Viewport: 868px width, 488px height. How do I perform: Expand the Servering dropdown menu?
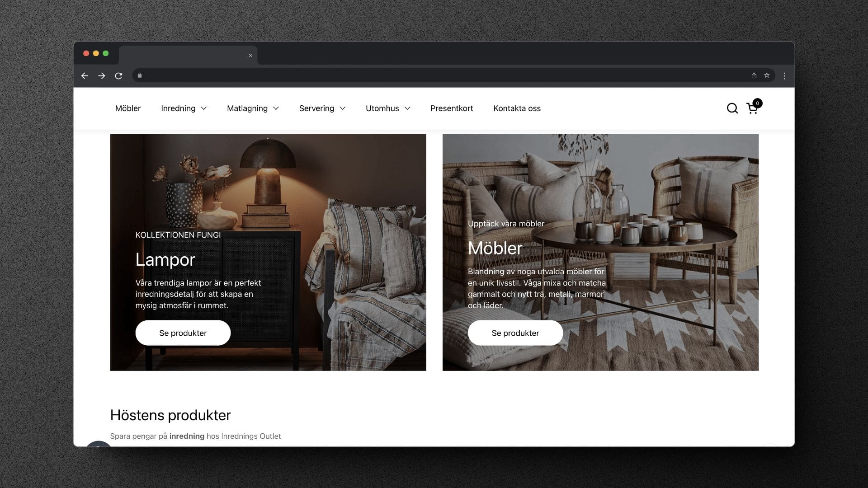[x=322, y=108]
